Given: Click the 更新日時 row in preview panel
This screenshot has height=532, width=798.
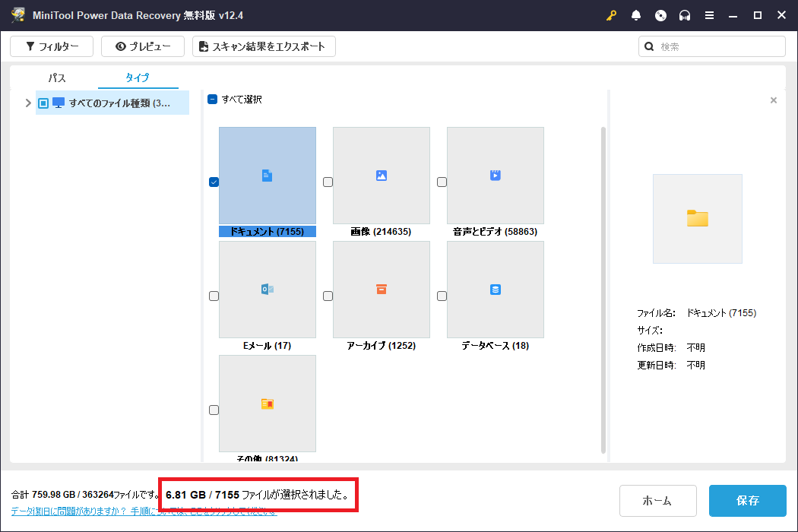Looking at the screenshot, I should tap(671, 365).
